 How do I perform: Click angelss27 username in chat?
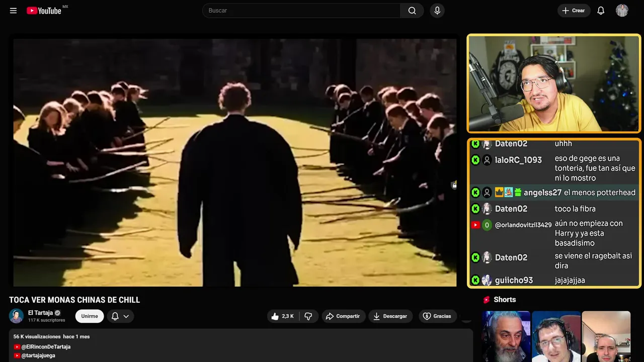542,193
